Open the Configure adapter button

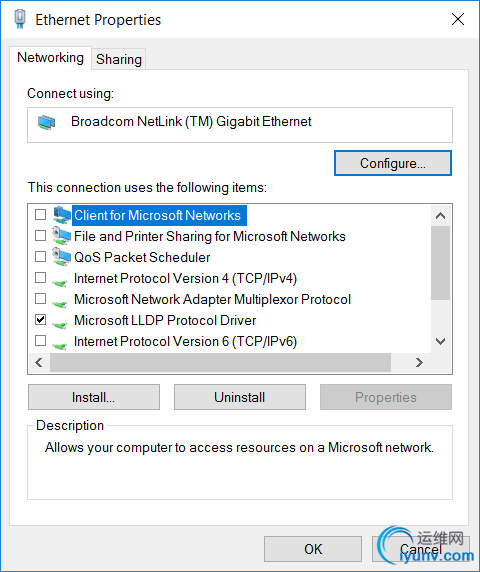click(x=393, y=163)
